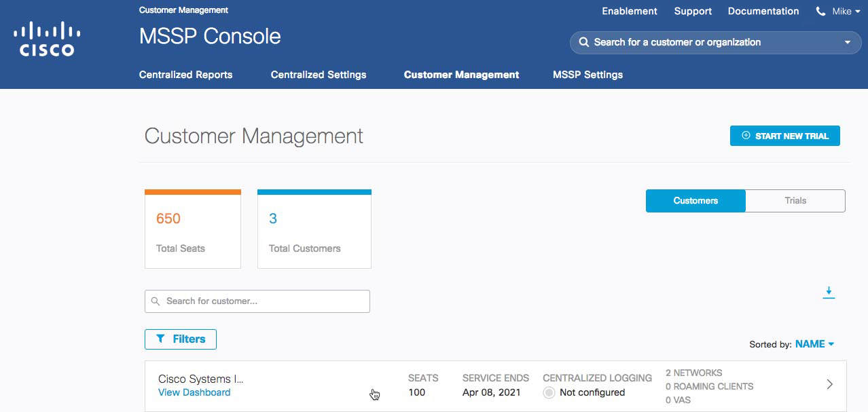
Task: Select the Customers view toggle
Action: [x=695, y=201]
